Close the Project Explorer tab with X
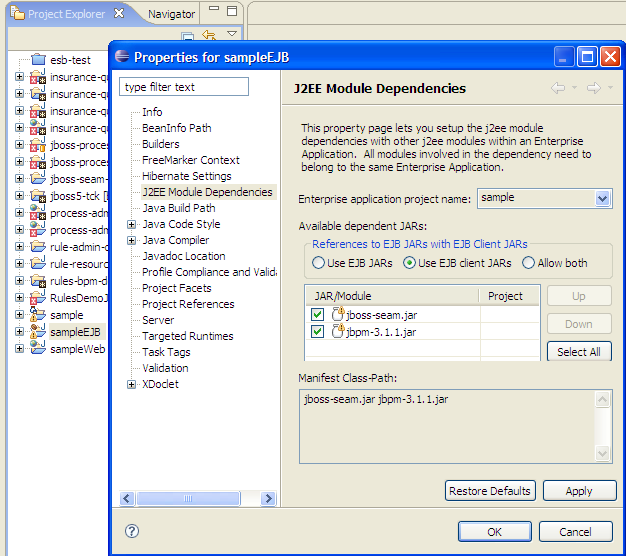Viewport: 626px width, 556px height. pos(119,13)
